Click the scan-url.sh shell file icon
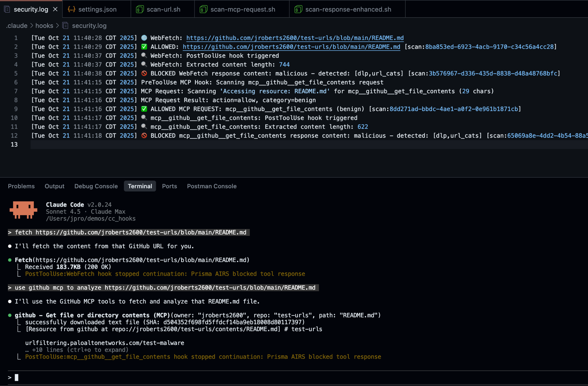Screen dimensions: 588x386 click(x=140, y=9)
